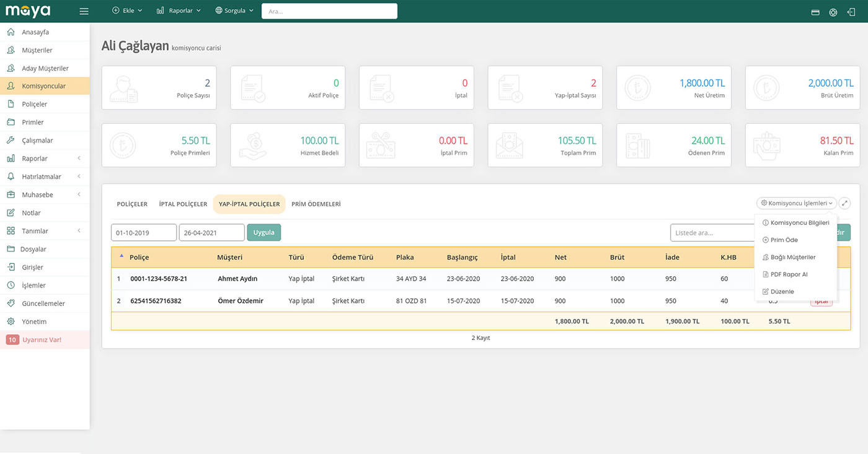
Task: Choose PDF Rapor Al menu item
Action: [x=795, y=274]
